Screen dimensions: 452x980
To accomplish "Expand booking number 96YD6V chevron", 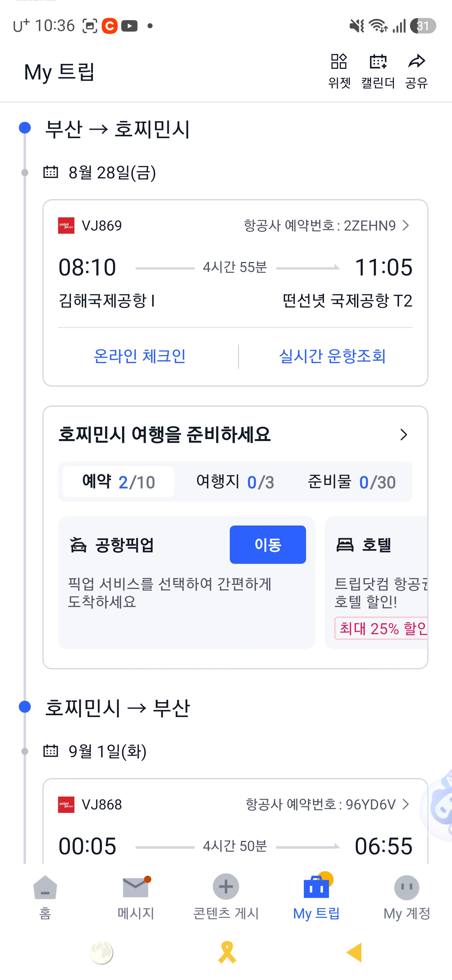I will pyautogui.click(x=406, y=804).
